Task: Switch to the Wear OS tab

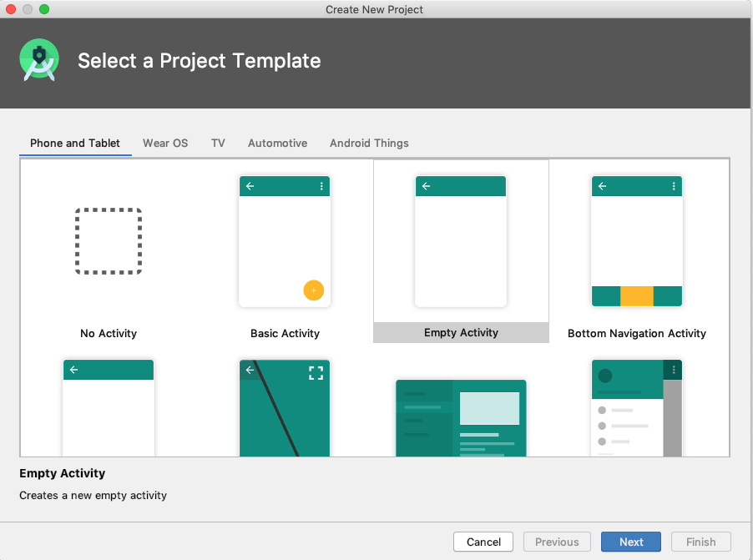Action: pos(165,143)
